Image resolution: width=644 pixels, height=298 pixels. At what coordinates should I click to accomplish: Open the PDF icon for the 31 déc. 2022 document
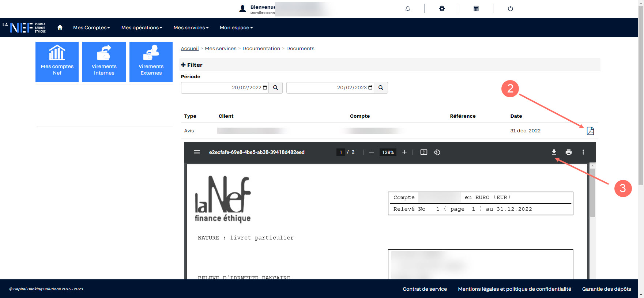[590, 131]
